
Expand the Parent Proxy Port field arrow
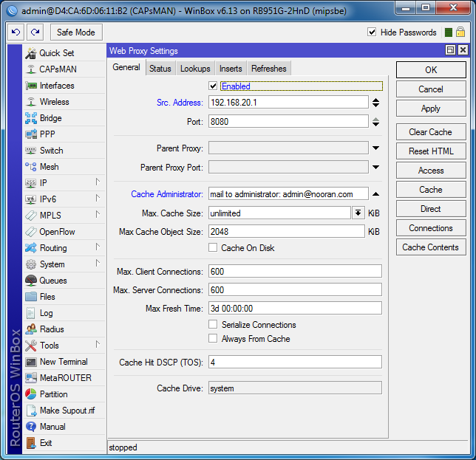coord(375,167)
